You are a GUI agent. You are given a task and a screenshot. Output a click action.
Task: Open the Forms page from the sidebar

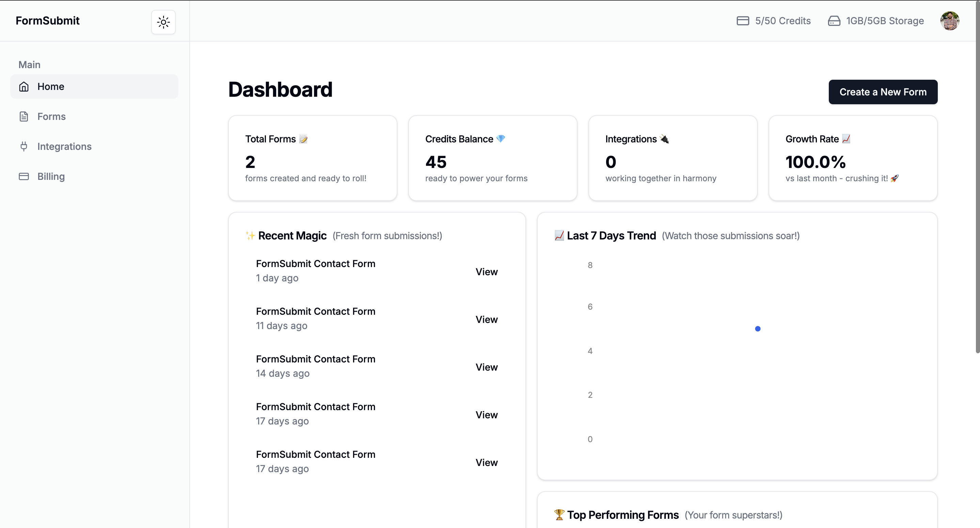pos(51,116)
